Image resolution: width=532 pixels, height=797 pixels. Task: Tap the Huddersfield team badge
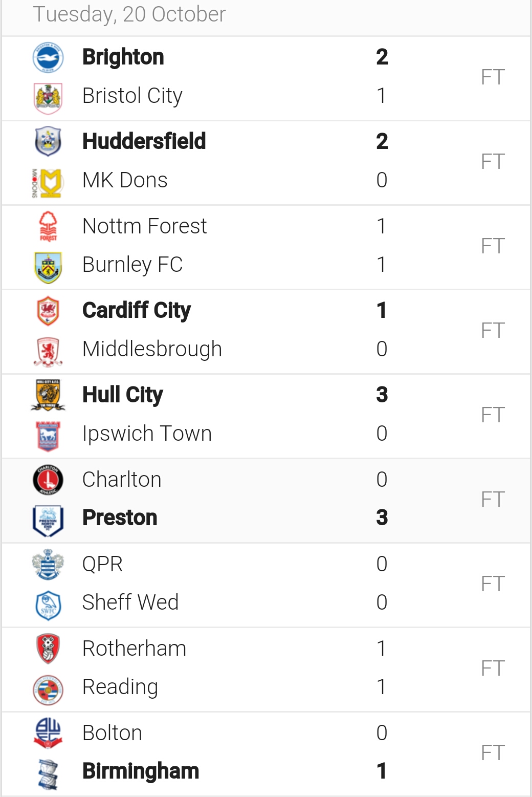[x=48, y=141]
